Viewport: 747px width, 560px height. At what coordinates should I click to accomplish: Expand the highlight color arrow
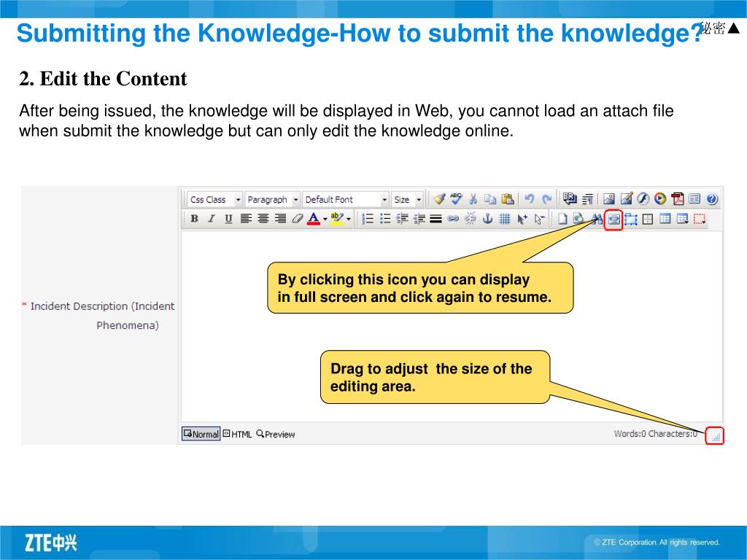(349, 219)
